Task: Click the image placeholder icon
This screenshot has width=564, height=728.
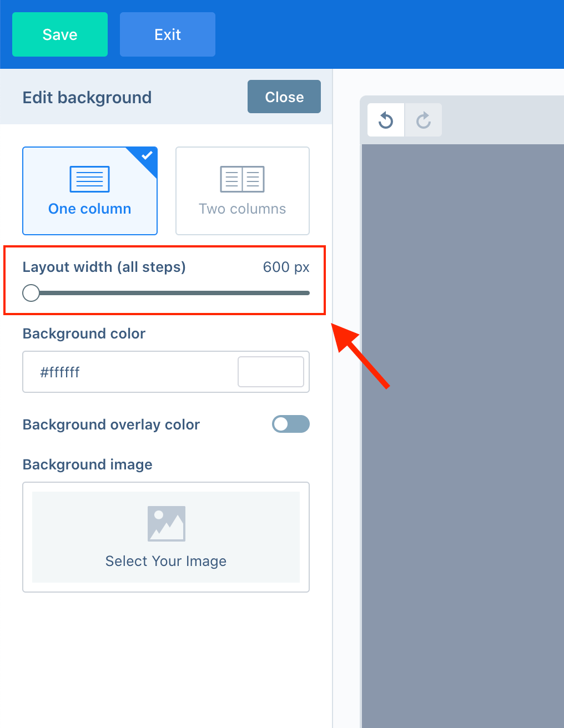Action: 166,523
